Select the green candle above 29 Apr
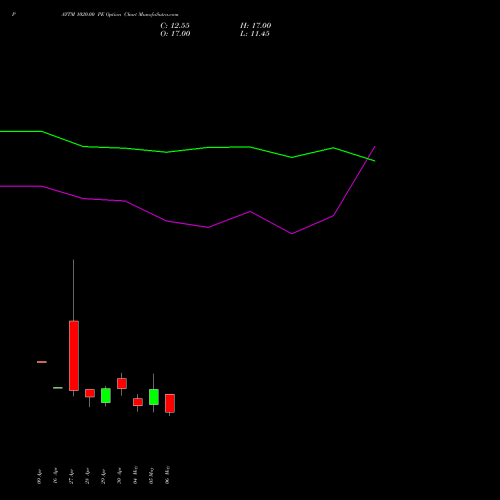Screen dimensions: 500x500 click(x=106, y=395)
